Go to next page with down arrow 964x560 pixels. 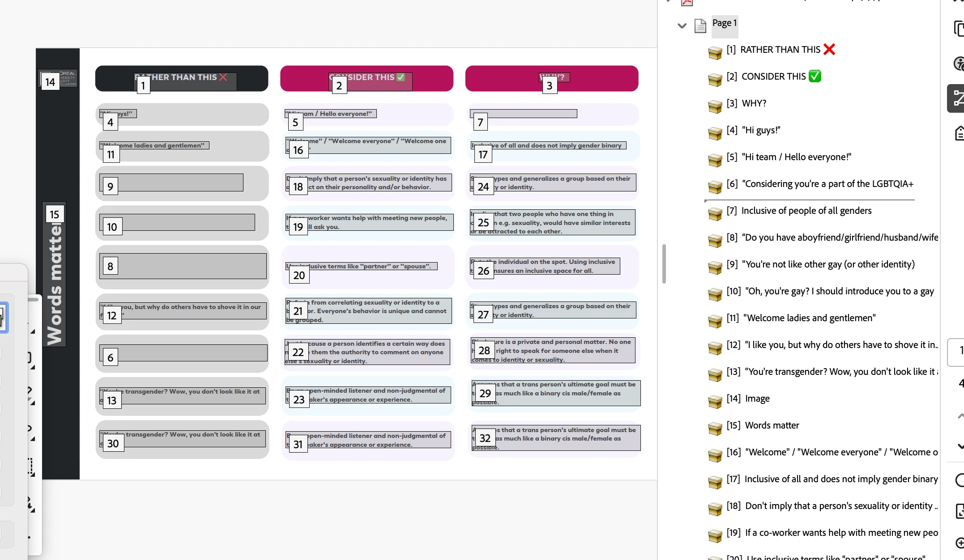coord(960,446)
